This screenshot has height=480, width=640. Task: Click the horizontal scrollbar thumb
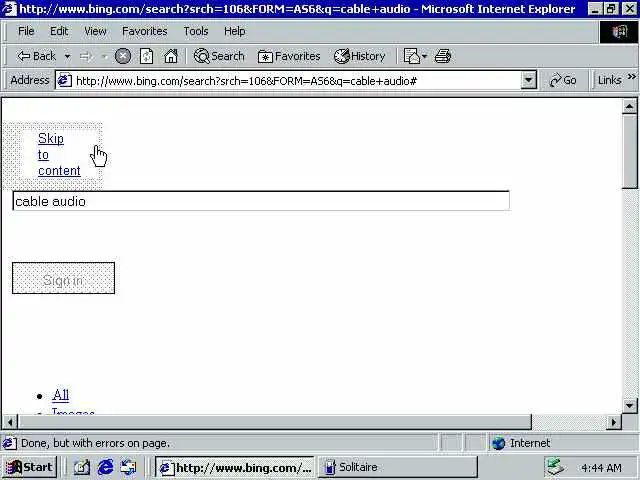275,422
